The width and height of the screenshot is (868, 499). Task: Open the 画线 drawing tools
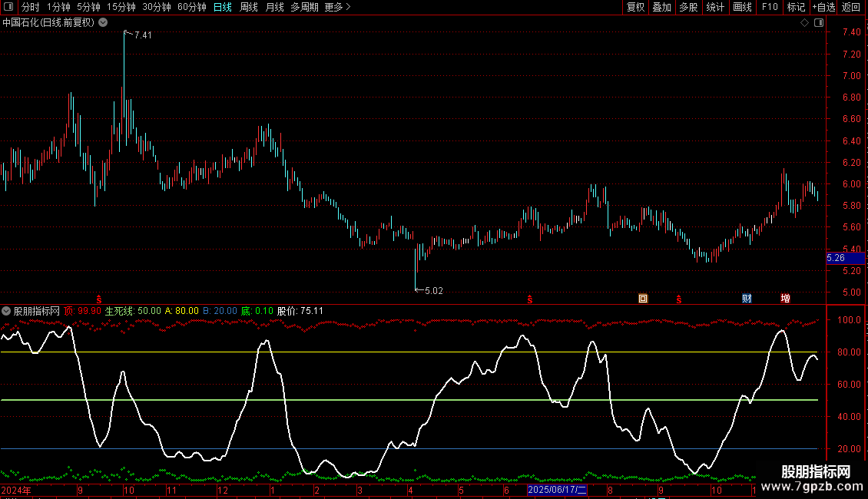coord(742,7)
